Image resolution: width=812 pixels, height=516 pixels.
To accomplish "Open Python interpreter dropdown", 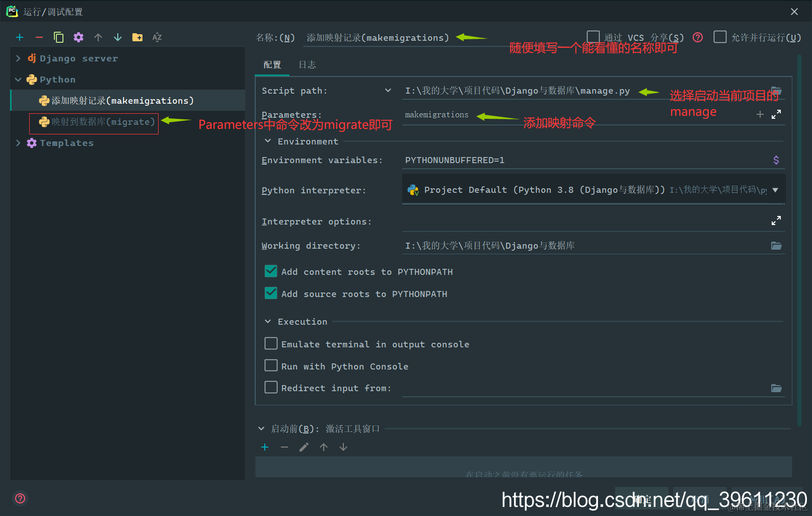I will 775,190.
